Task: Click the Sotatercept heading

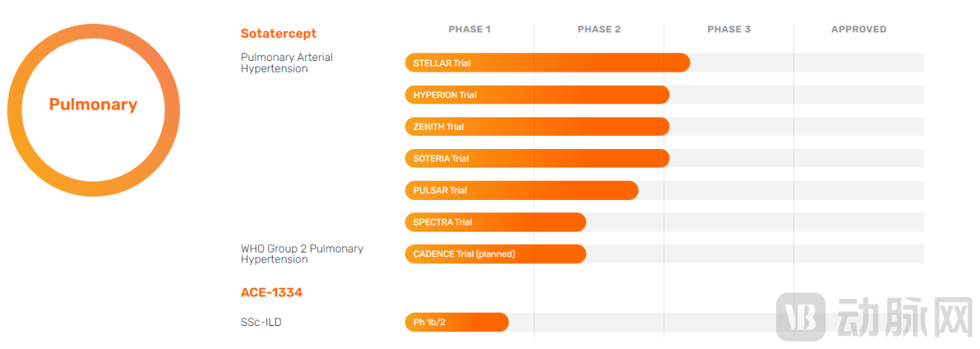Action: tap(278, 33)
